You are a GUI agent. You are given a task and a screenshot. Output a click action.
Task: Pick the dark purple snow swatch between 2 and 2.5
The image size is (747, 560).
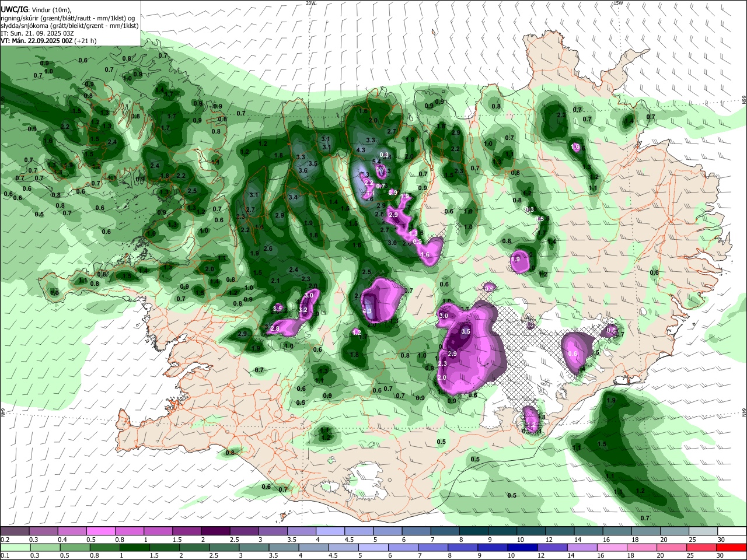coord(216,531)
